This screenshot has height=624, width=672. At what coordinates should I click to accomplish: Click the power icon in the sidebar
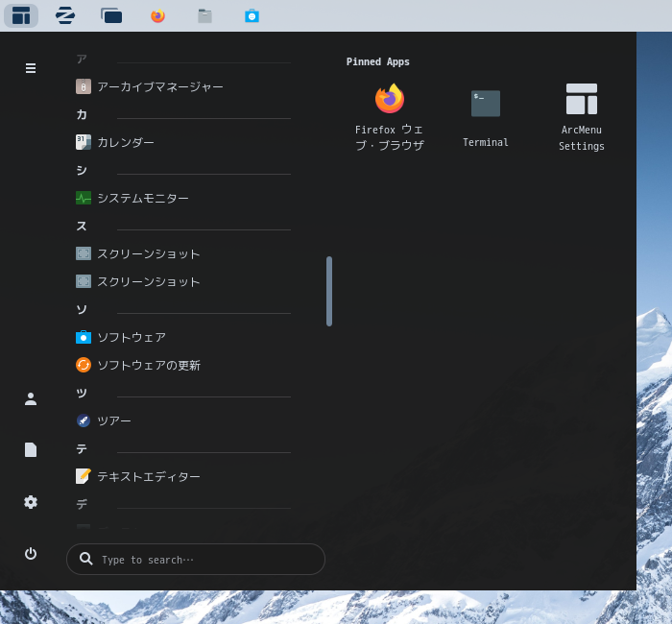click(31, 554)
